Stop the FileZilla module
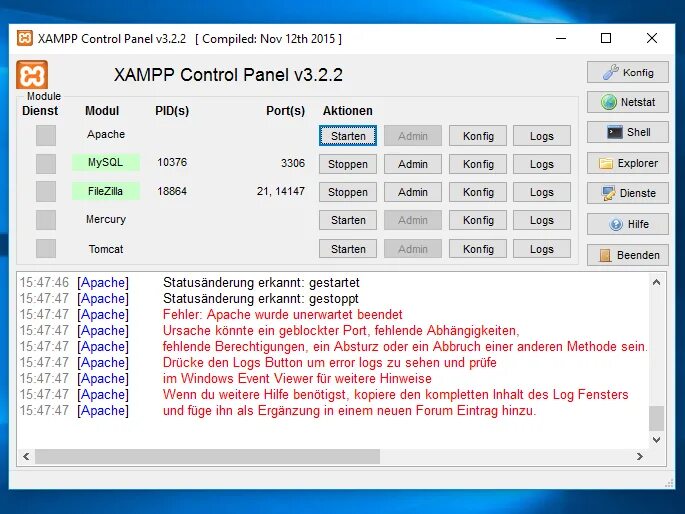Screen dimensions: 685x514 tap(348, 192)
